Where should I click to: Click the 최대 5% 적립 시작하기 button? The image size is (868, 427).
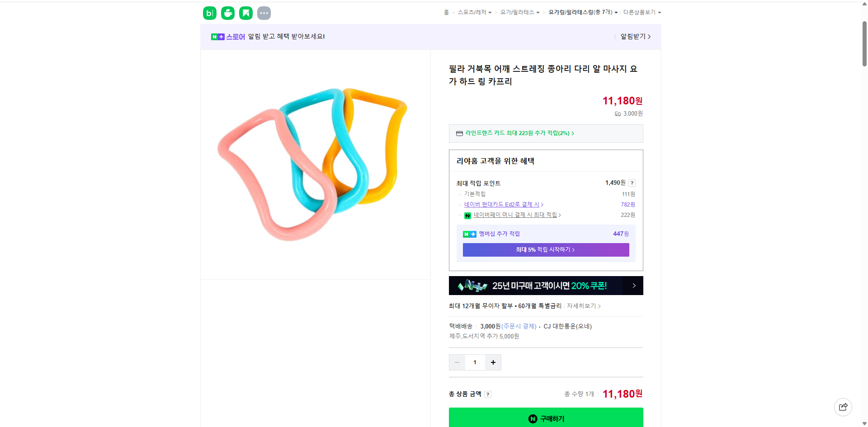546,249
